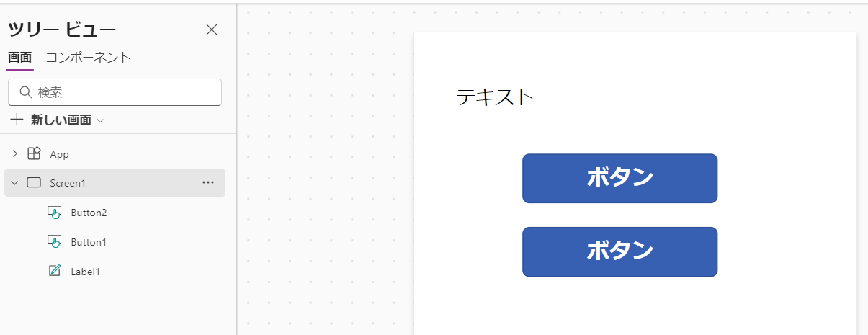
Task: Open the 新しい画面 dropdown arrow
Action: (x=100, y=120)
